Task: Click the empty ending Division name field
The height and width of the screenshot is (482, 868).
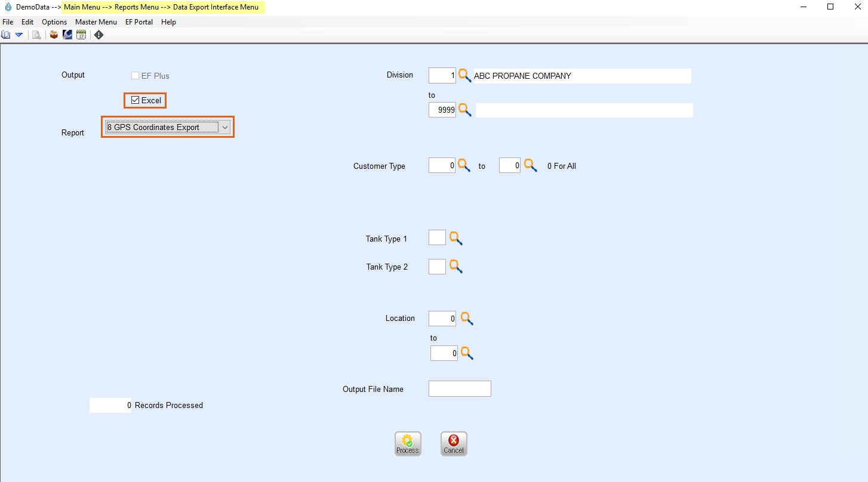Action: [x=584, y=110]
